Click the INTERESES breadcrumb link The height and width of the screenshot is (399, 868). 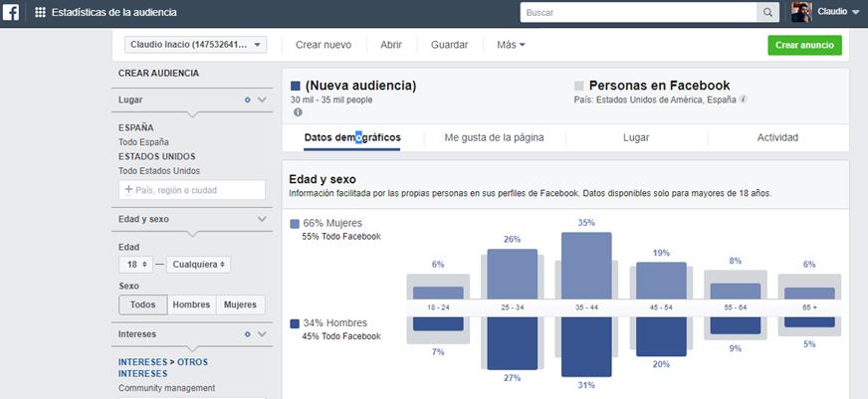pos(142,362)
